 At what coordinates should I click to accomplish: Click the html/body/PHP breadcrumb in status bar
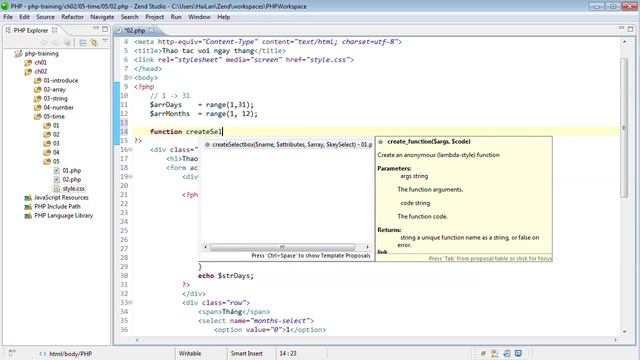click(x=70, y=354)
